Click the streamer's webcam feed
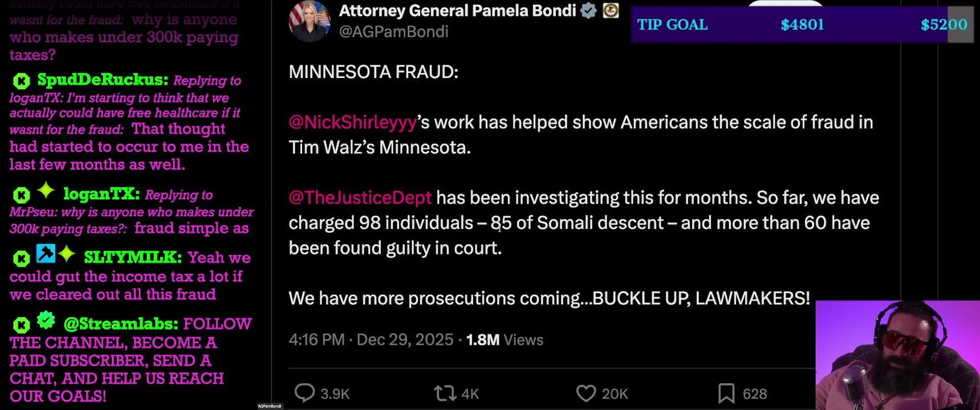 click(x=897, y=355)
